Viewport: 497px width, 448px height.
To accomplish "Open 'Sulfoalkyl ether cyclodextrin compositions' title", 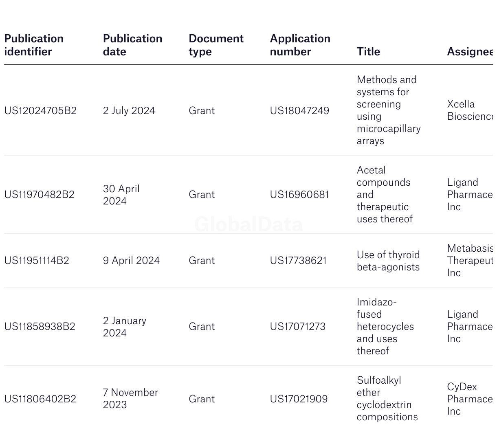I will point(387,399).
